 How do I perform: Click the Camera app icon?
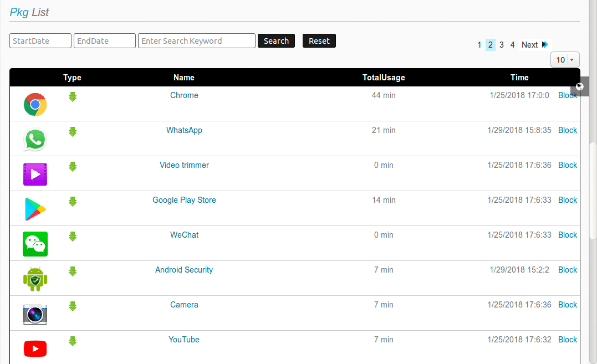(35, 314)
